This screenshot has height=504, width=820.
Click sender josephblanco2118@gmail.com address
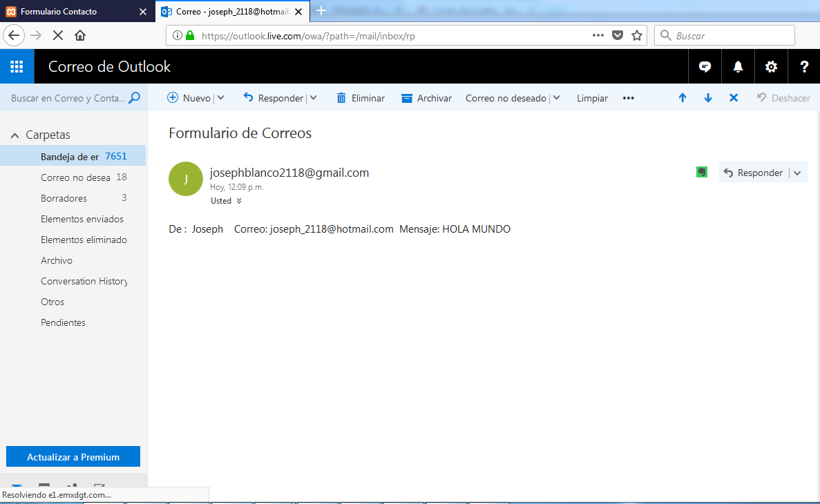coord(289,173)
